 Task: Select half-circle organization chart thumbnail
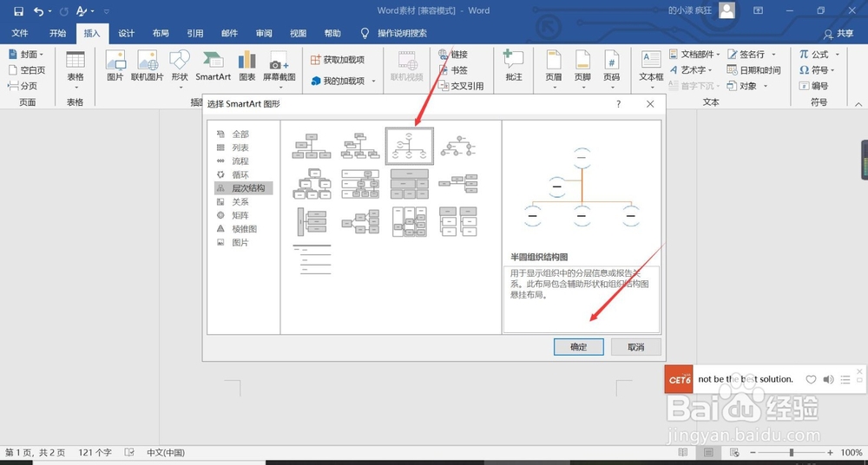[409, 146]
